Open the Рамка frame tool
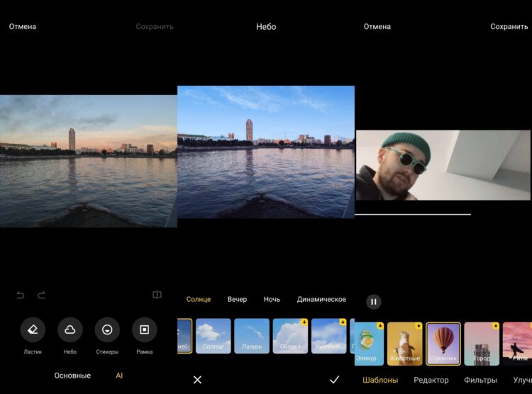 coord(144,330)
